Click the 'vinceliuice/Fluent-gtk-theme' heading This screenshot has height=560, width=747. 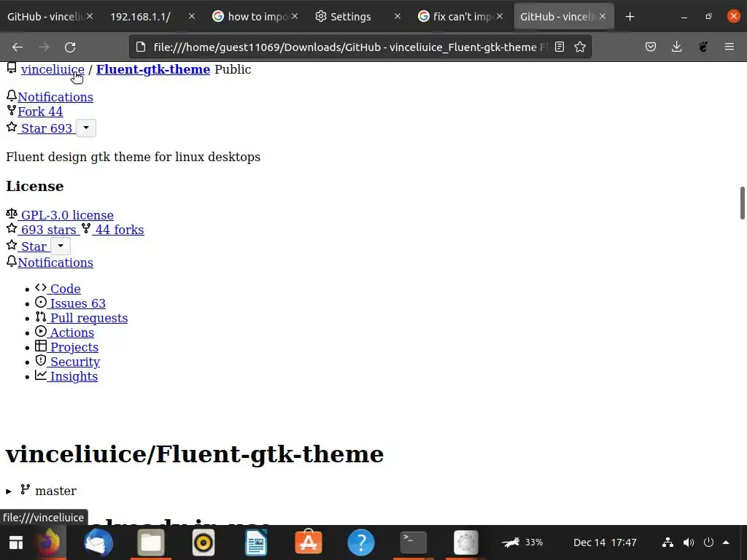[x=194, y=454]
